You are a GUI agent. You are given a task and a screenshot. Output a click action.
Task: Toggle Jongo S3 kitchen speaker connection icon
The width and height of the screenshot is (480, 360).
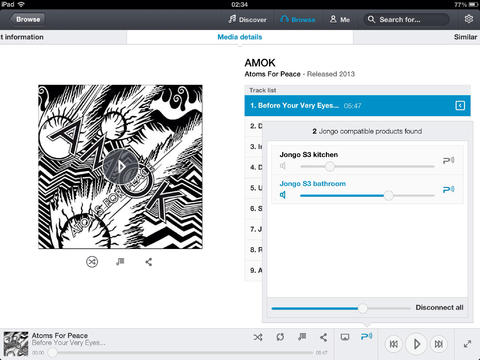click(449, 160)
